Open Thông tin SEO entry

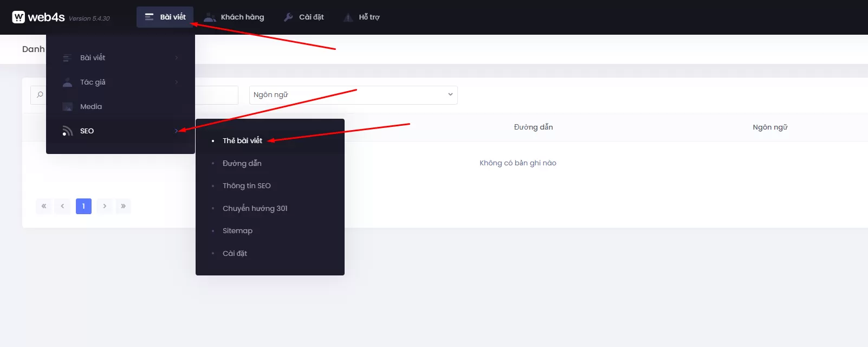point(247,186)
